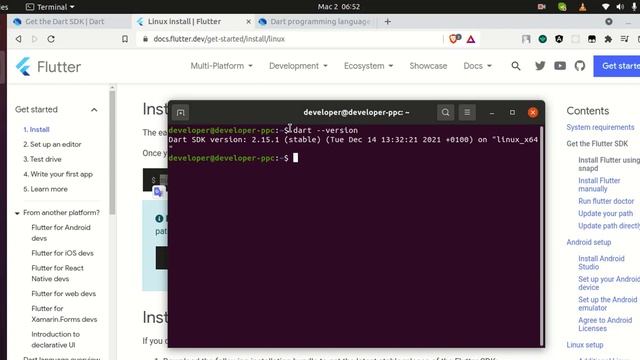The height and width of the screenshot is (360, 640).
Task: Click the left sidebar scrollbar
Action: (x=112, y=151)
